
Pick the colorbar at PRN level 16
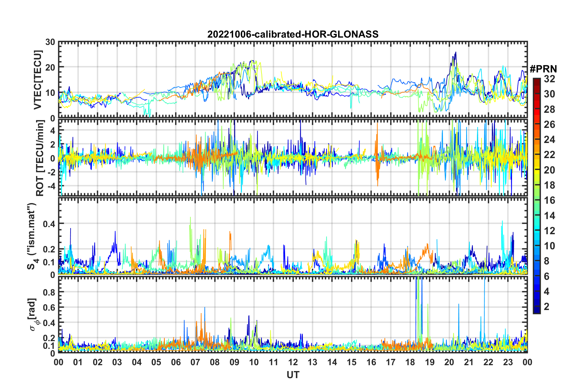(x=536, y=200)
